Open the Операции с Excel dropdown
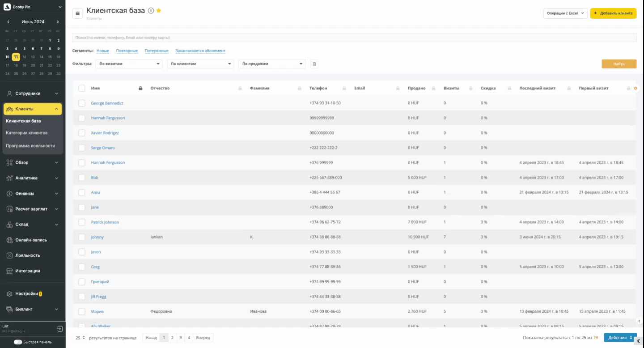 tap(565, 13)
